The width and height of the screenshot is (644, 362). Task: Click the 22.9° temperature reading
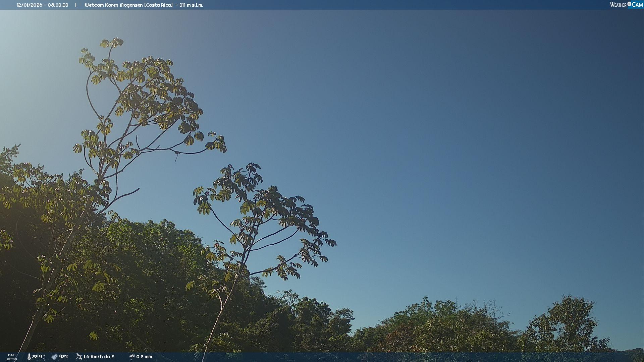(x=38, y=357)
